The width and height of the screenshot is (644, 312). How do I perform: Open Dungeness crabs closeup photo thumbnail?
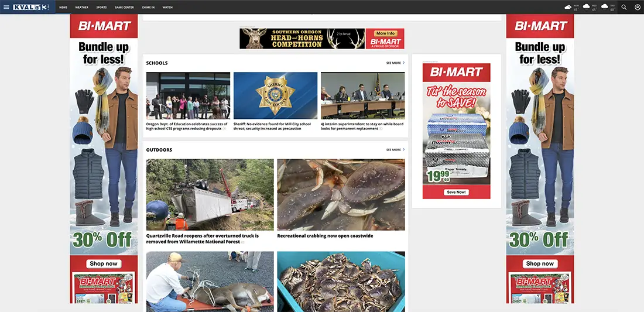pos(341,194)
